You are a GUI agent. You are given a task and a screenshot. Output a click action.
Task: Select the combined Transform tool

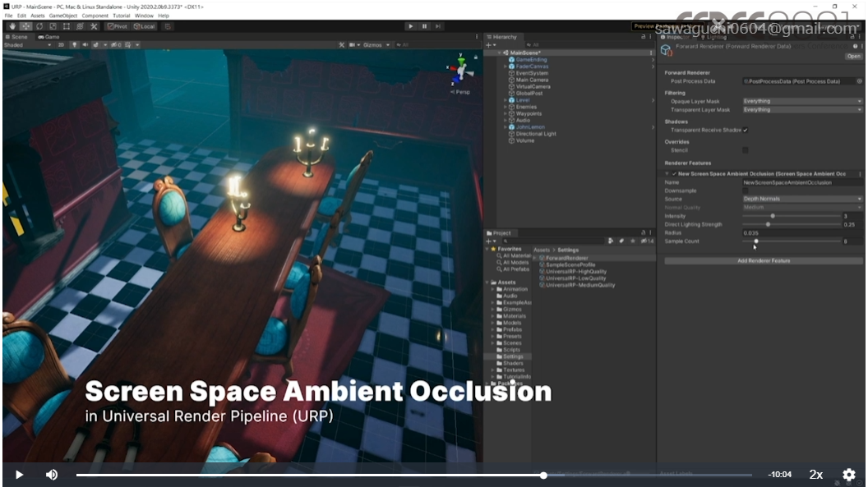click(80, 26)
